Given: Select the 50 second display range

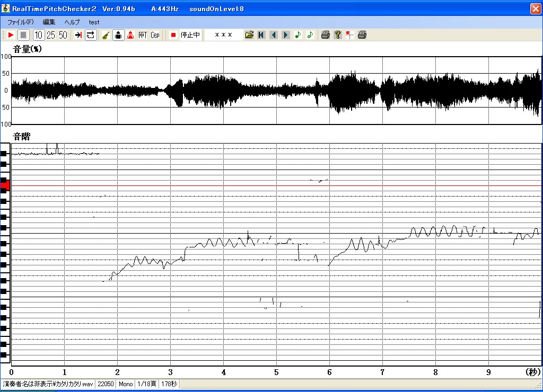Looking at the screenshot, I should pos(63,35).
